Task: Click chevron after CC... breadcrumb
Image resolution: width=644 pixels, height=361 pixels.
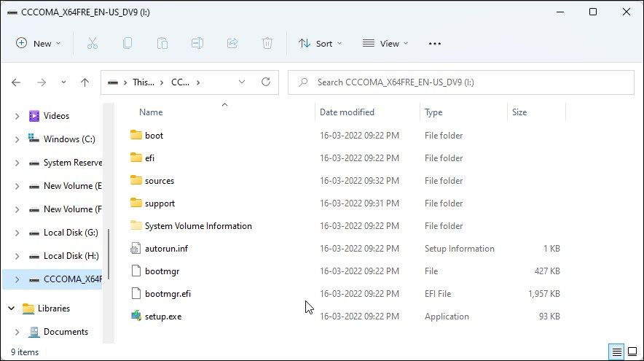Action: [198, 82]
